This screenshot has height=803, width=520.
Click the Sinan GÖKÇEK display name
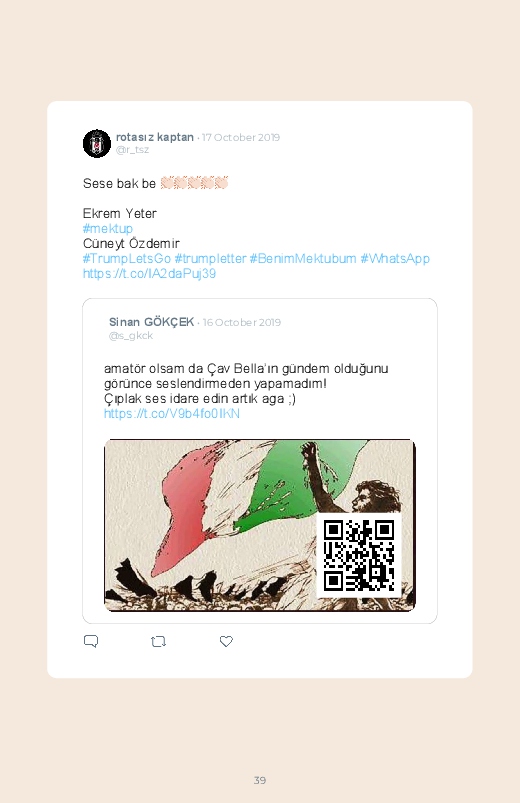151,322
